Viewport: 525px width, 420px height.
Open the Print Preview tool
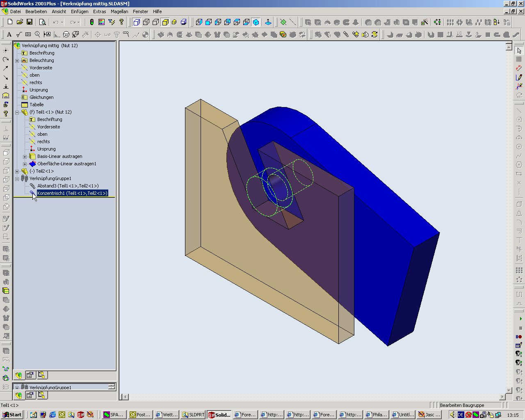[42, 22]
